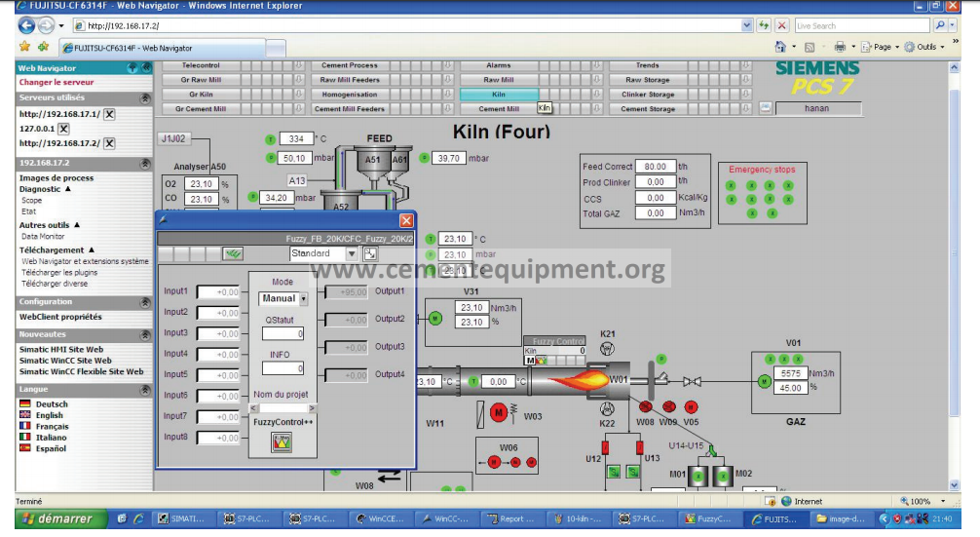Open the Homogenisation navigation button
This screenshot has width=980, height=537.
(x=350, y=95)
